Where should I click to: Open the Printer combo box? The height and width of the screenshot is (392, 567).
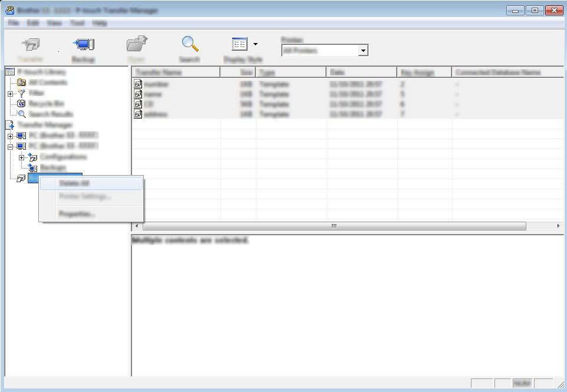click(324, 50)
